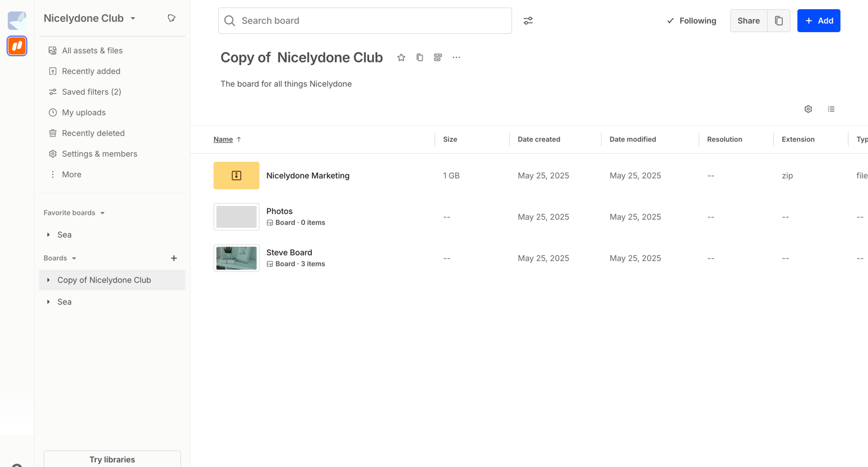Switch to list view icon

(x=831, y=109)
